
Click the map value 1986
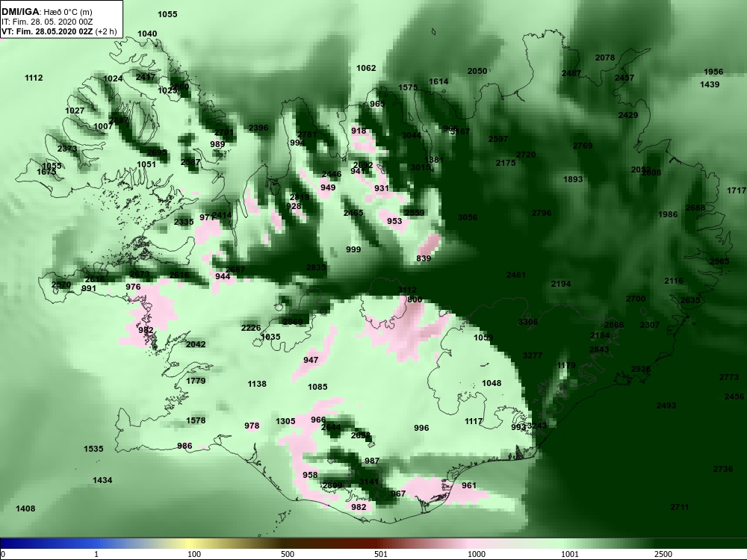pos(668,214)
